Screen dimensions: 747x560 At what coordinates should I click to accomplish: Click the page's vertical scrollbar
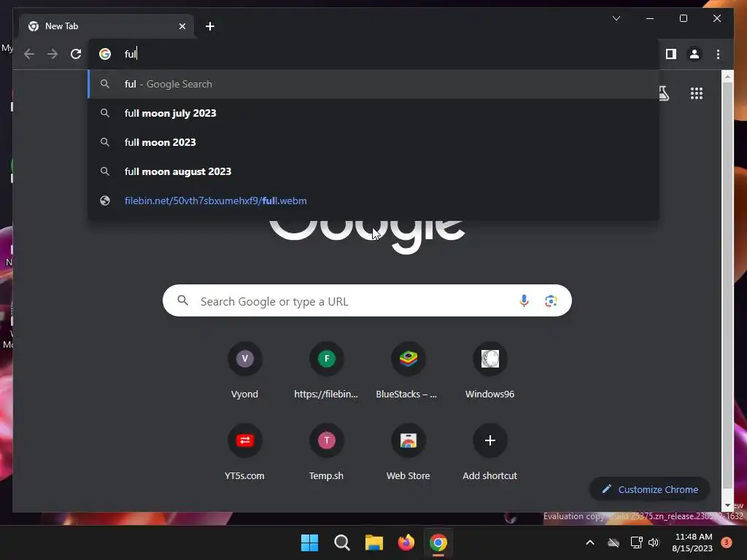pyautogui.click(x=727, y=285)
